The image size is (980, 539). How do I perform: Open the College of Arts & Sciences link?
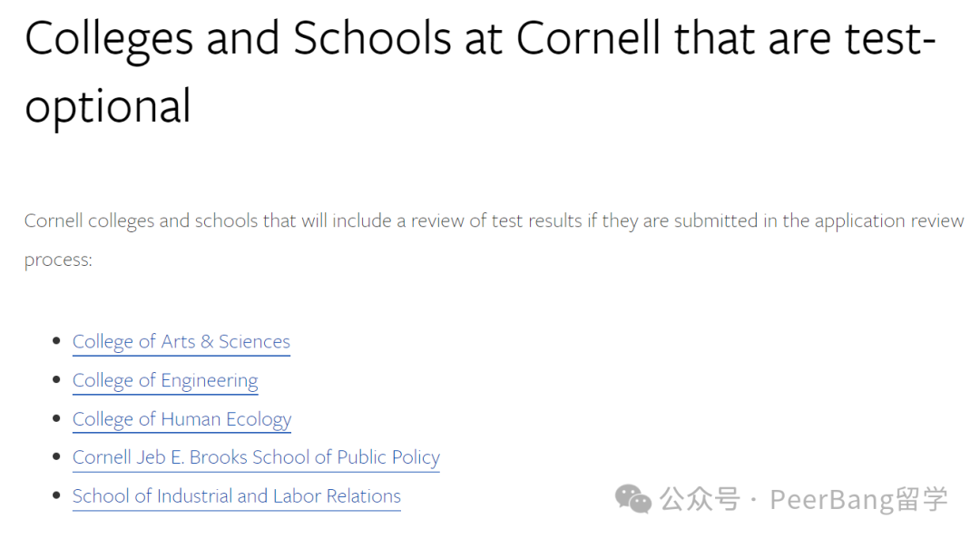tap(181, 342)
